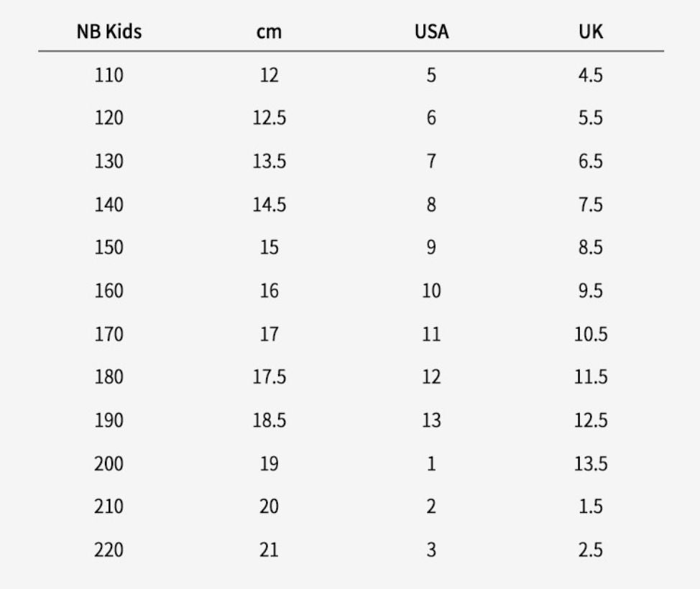Click the UK column header
The image size is (700, 589).
591,32
